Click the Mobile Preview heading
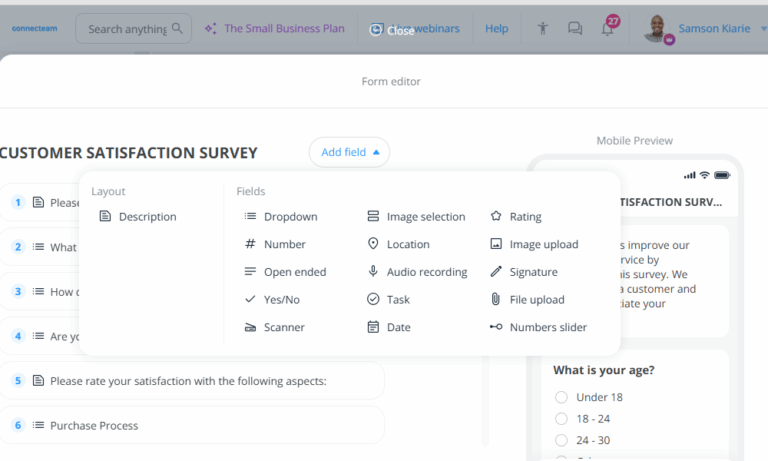 [634, 141]
